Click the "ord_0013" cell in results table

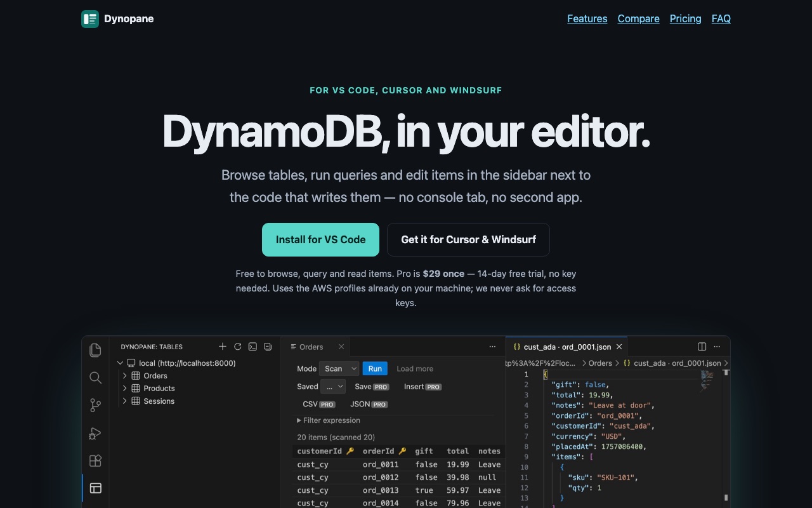tap(381, 490)
